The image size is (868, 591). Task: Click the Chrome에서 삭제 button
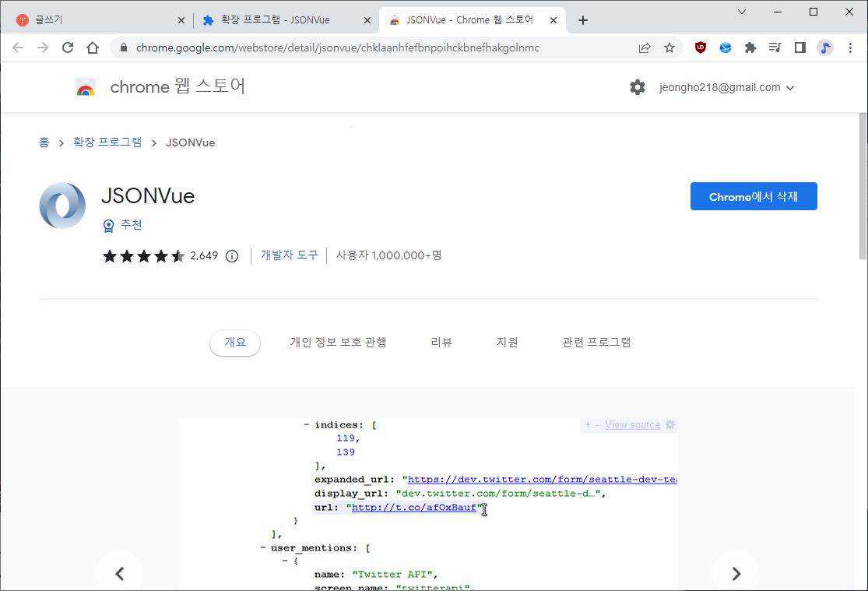[754, 197]
